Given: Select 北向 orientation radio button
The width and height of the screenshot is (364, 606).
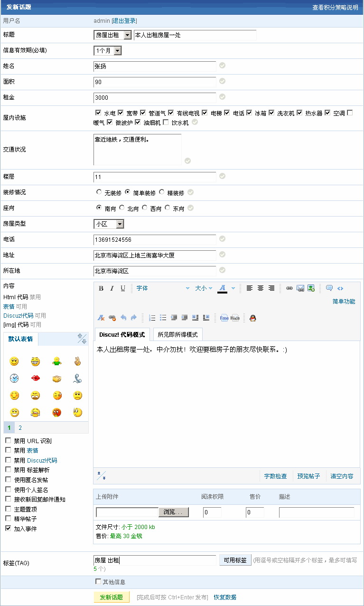Looking at the screenshot, I should tap(122, 208).
